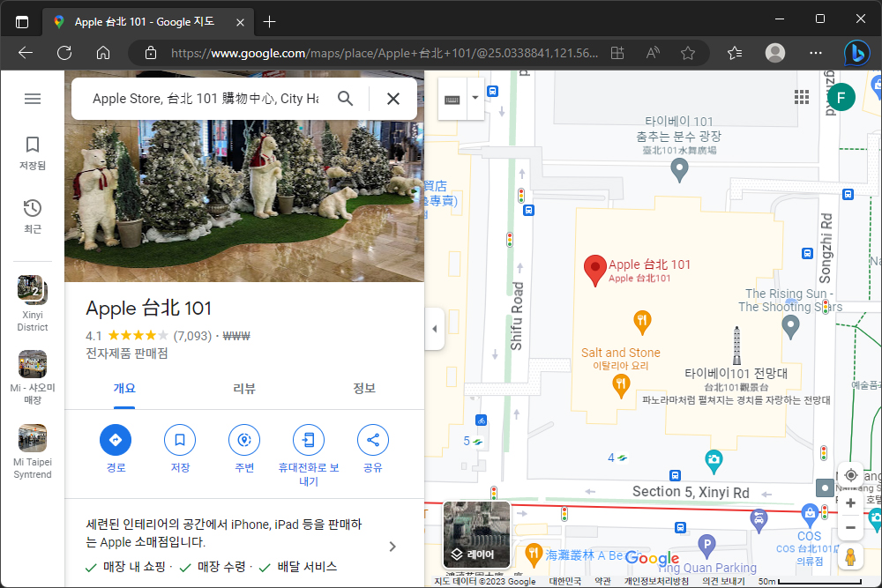The image size is (882, 588).
Task: Open the Saved places (저장됨) sidebar item
Action: 33,153
